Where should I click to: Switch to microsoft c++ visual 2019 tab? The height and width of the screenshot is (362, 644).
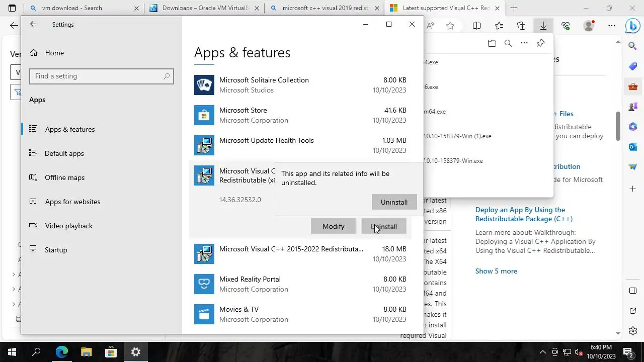pos(325,8)
